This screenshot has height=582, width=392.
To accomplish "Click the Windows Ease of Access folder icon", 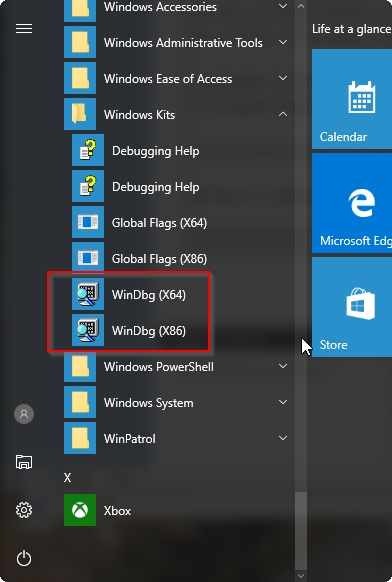I will coord(80,78).
